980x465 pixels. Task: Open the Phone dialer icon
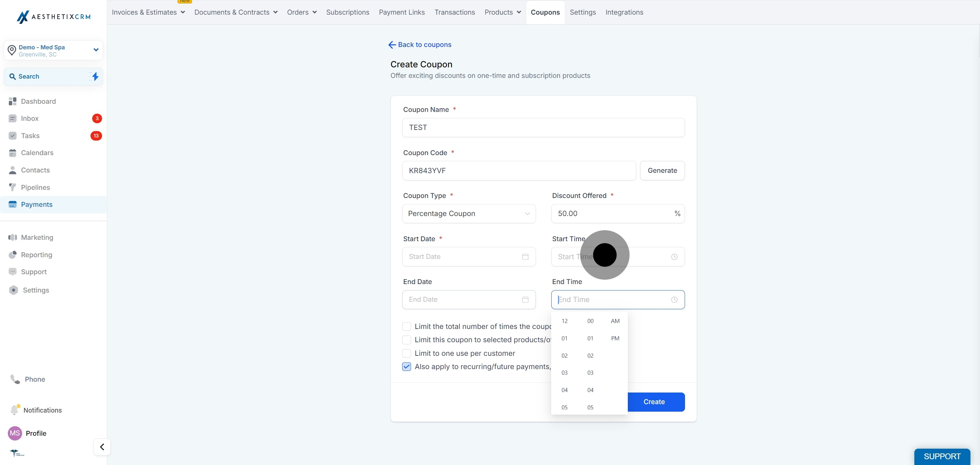tap(15, 379)
